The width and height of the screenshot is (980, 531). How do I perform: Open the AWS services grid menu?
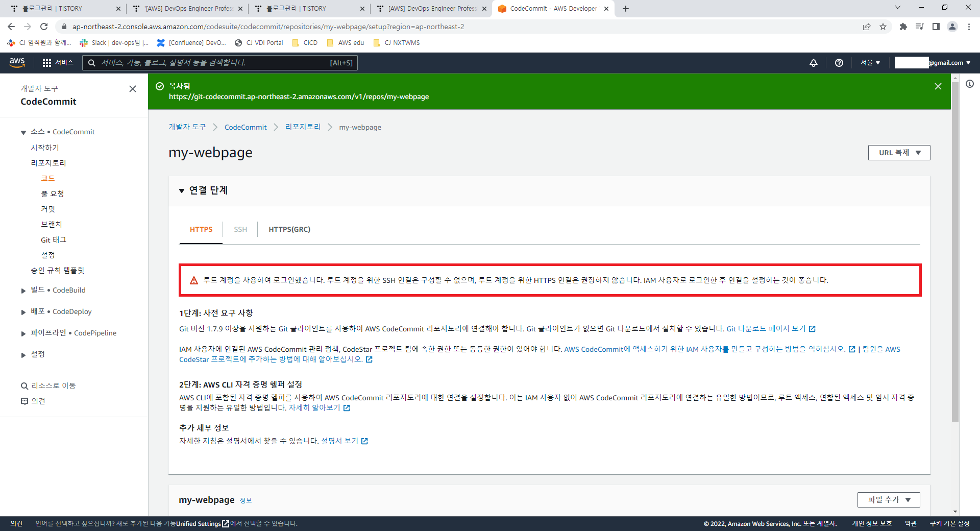pos(47,62)
